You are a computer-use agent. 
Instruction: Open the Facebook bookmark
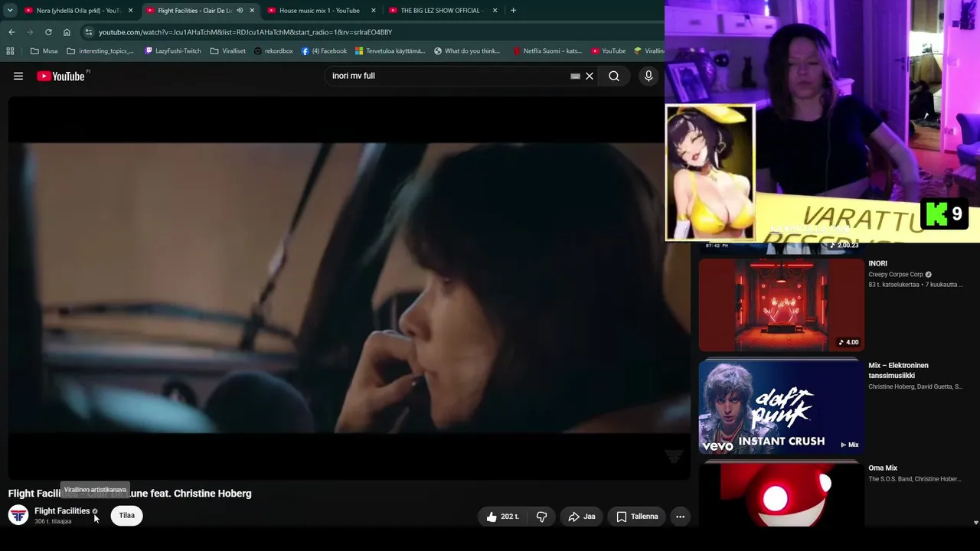(x=324, y=51)
